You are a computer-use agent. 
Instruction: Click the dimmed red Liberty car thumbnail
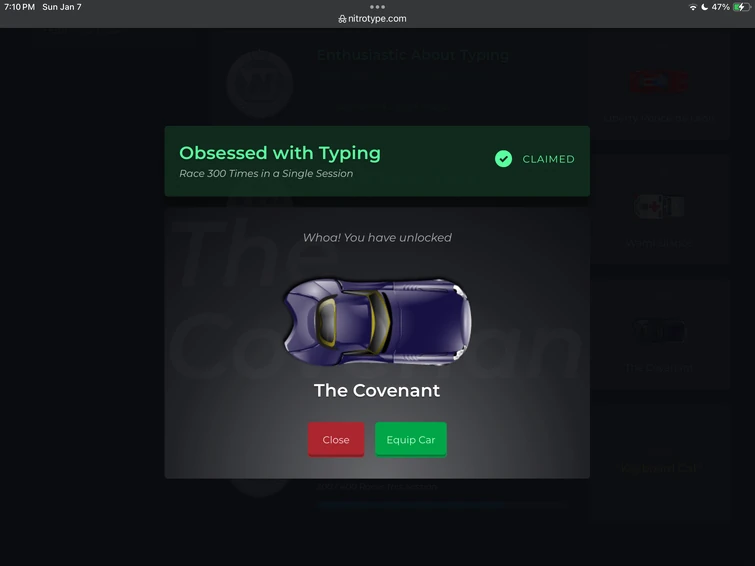(x=658, y=82)
